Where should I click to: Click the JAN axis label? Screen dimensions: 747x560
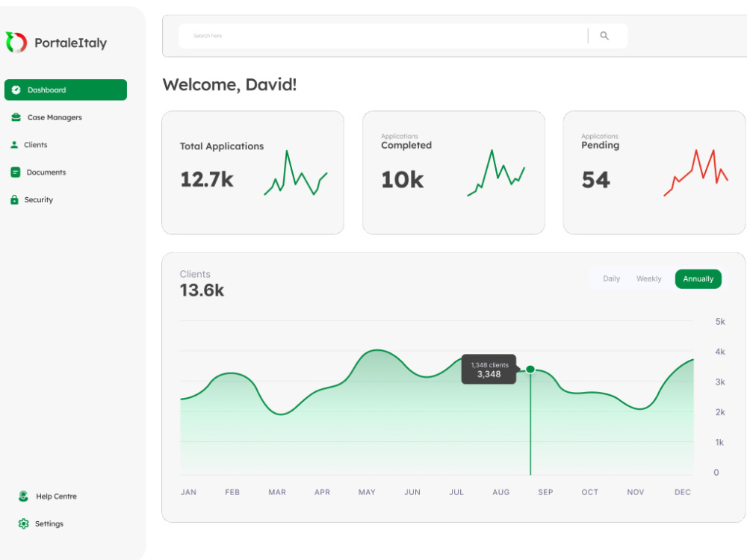pyautogui.click(x=189, y=492)
